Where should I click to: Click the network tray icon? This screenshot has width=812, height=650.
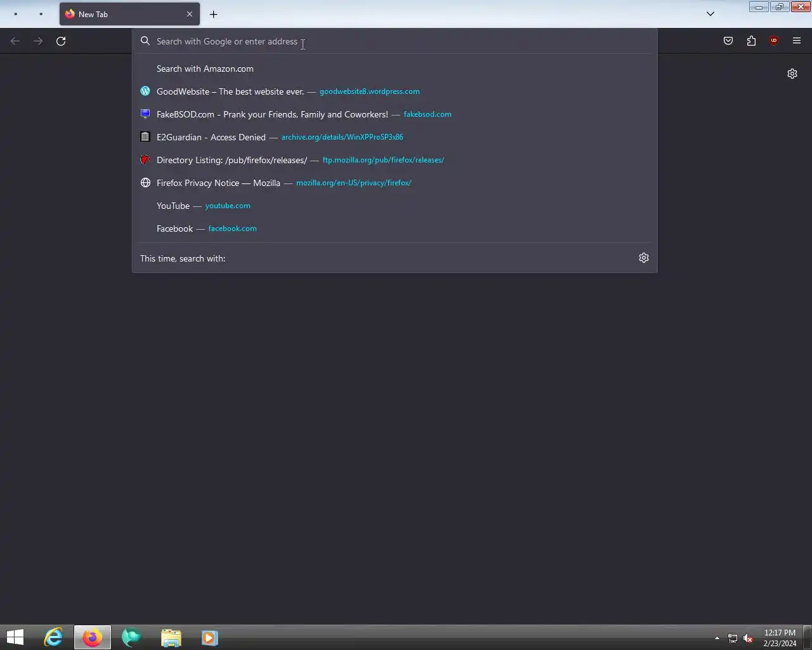coord(733,638)
